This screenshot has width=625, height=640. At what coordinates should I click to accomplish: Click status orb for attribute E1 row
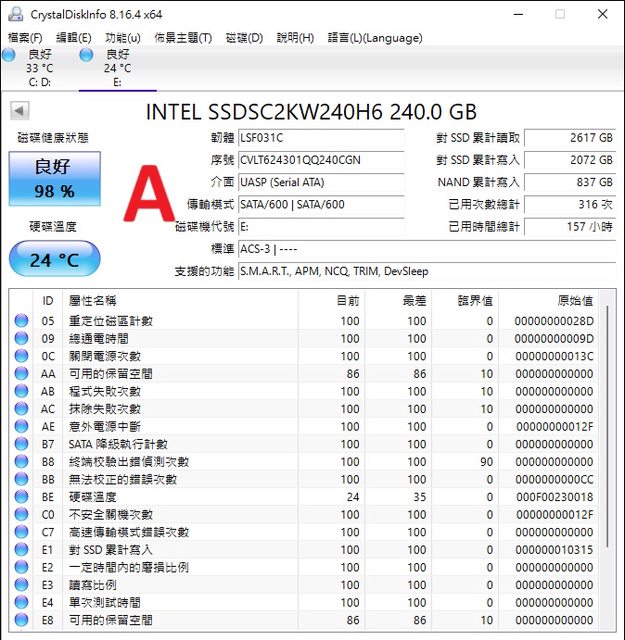[21, 550]
